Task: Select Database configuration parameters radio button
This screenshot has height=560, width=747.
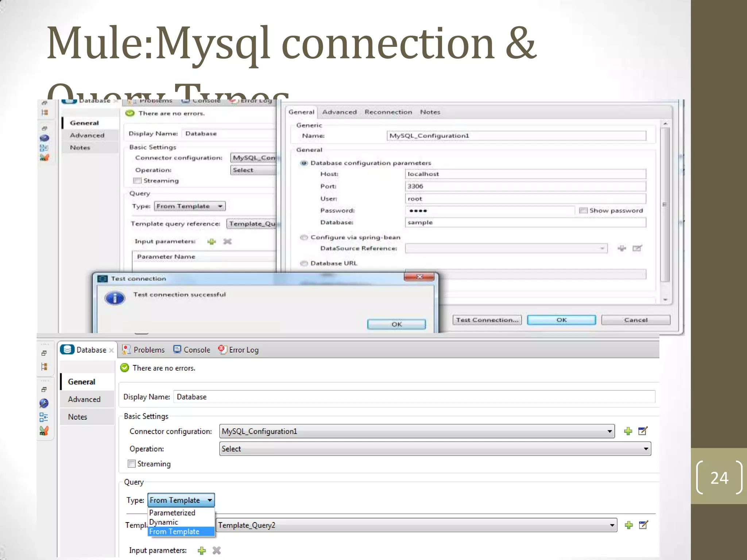Action: pos(303,163)
